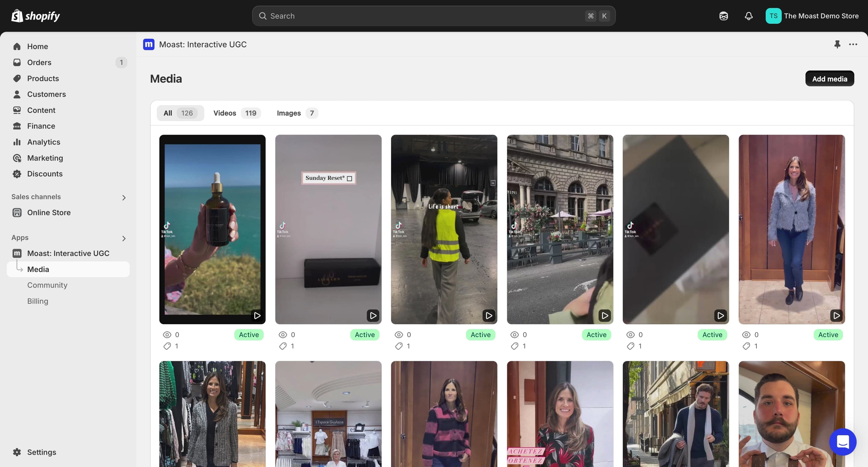The width and height of the screenshot is (868, 467).
Task: Click the Search field
Action: [434, 16]
